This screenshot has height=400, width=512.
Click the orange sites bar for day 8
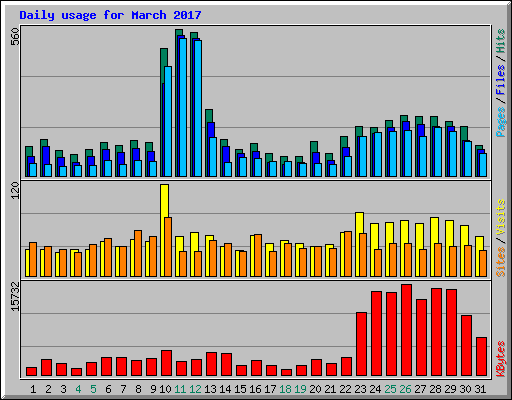click(x=138, y=253)
